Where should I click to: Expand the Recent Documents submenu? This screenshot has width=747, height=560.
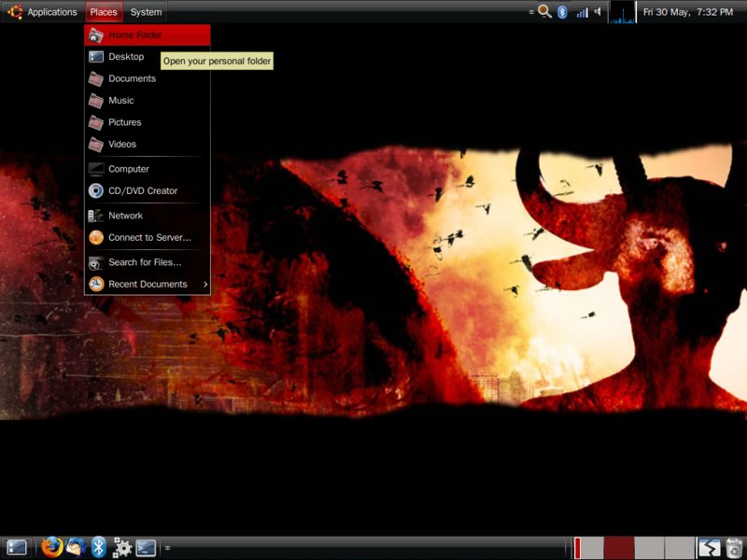148,284
